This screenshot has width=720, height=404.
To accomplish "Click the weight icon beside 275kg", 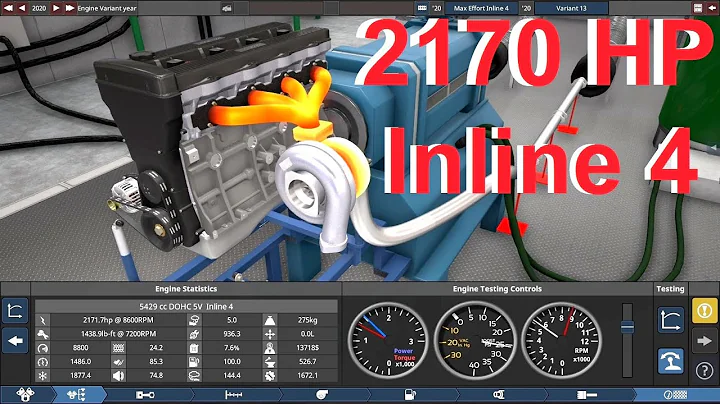I will pyautogui.click(x=270, y=320).
